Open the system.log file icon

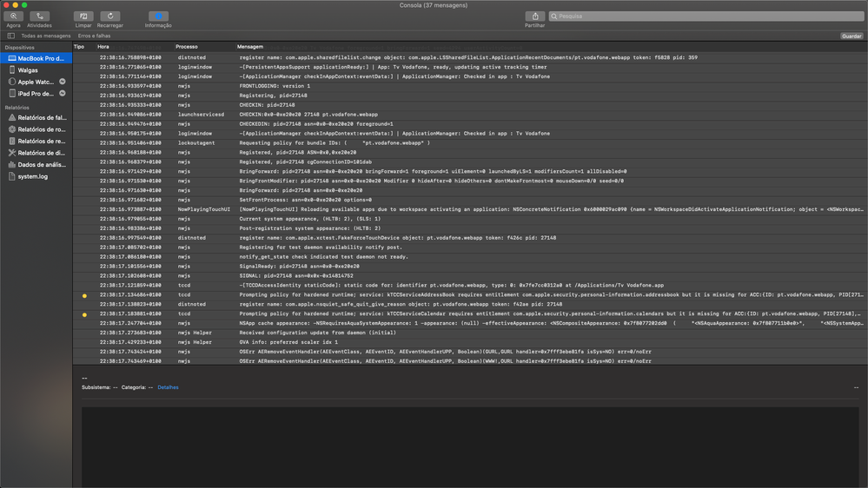pyautogui.click(x=11, y=176)
